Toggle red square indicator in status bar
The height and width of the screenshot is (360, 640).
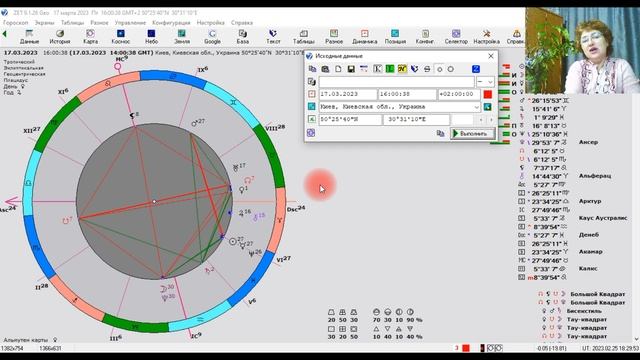(x=466, y=348)
